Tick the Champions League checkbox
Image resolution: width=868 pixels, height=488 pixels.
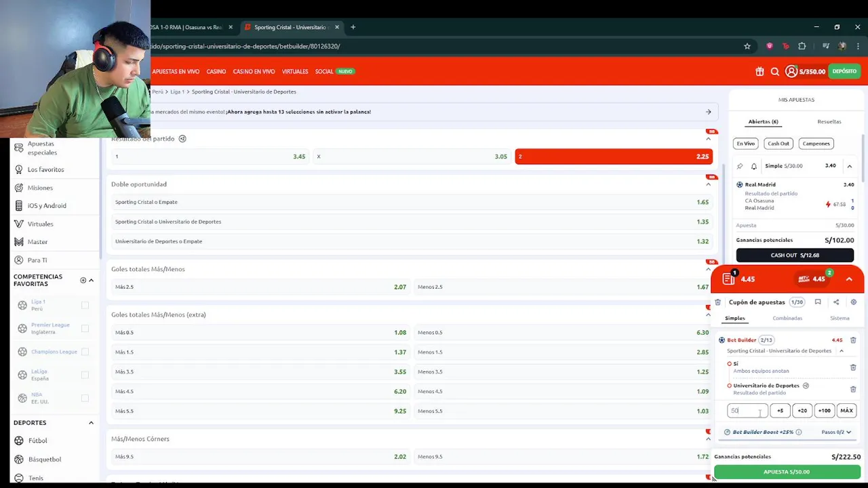(x=85, y=352)
